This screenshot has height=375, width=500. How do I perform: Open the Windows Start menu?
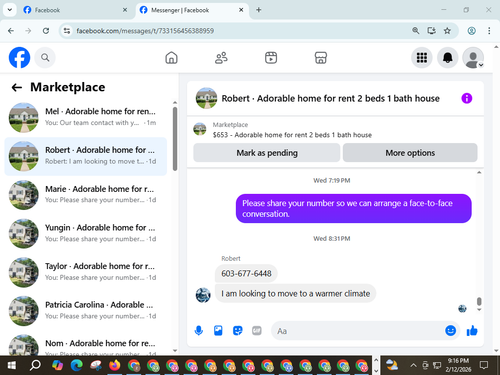12,365
